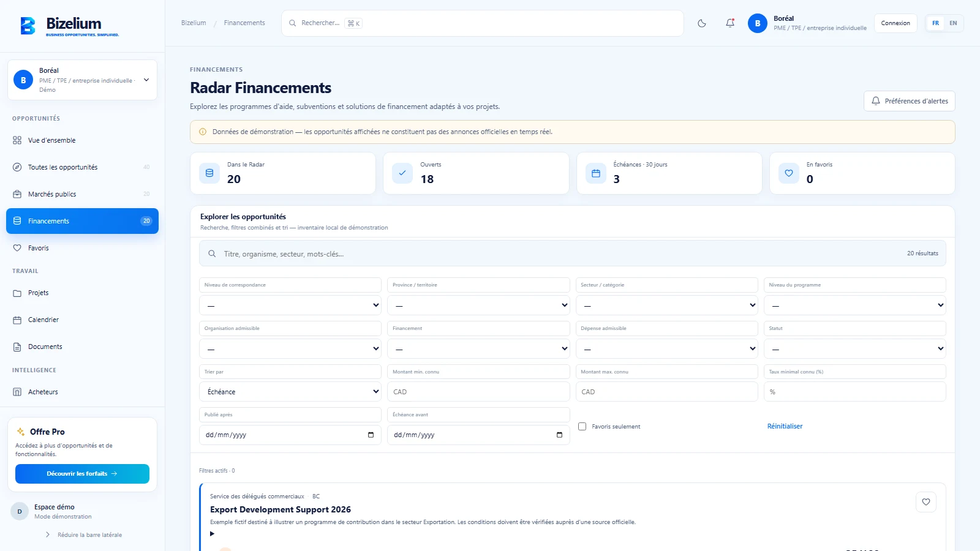Open Acheteurs in sidebar

tap(82, 392)
